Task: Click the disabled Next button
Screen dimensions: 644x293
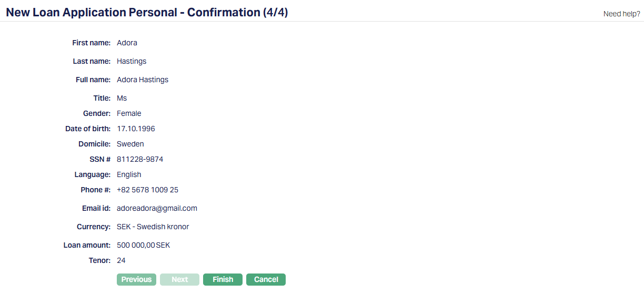Action: pyautogui.click(x=179, y=279)
